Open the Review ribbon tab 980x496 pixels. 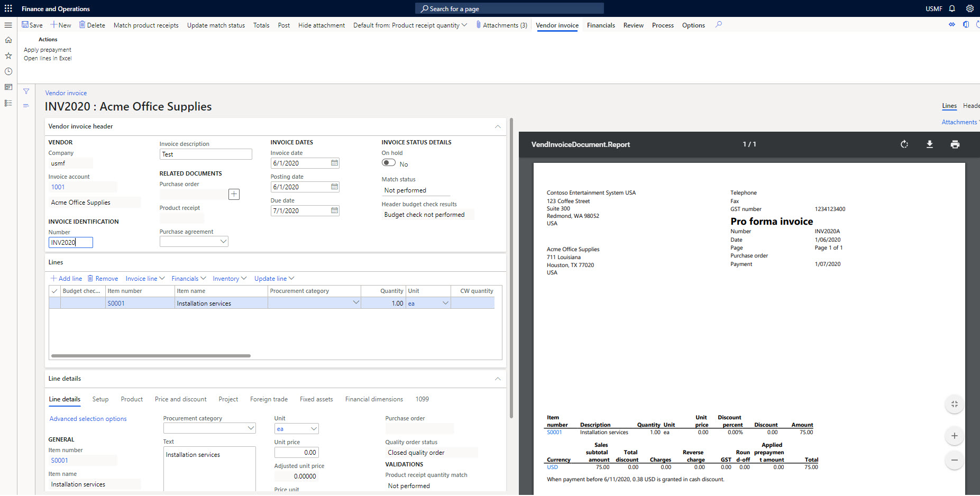point(633,25)
